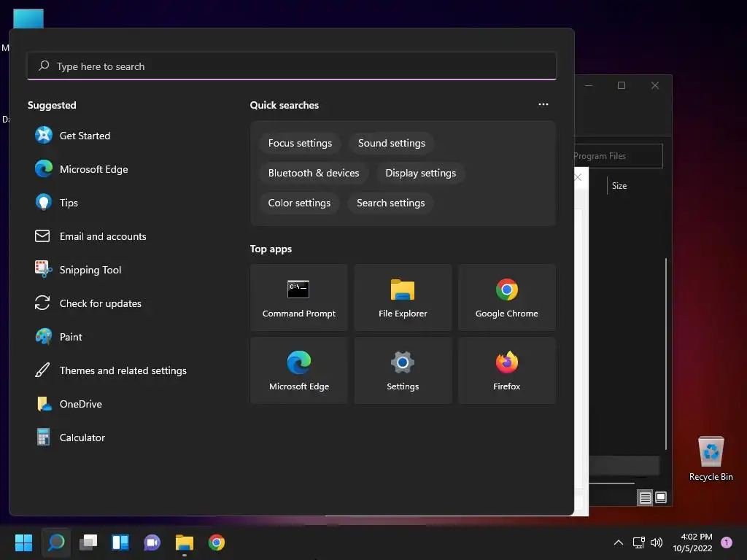Click the Focus settings quick search
Viewport: 747px width, 560px height.
coord(300,144)
